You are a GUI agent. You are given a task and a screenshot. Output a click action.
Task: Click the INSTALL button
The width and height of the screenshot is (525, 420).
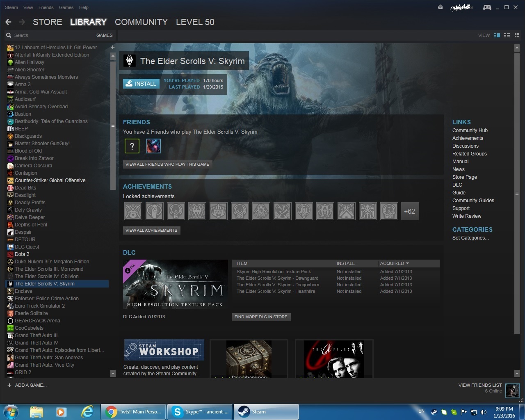click(x=141, y=84)
